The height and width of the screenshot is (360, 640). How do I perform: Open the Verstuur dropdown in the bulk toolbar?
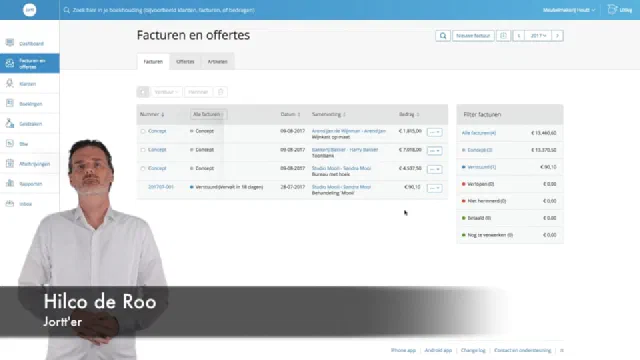coord(166,92)
